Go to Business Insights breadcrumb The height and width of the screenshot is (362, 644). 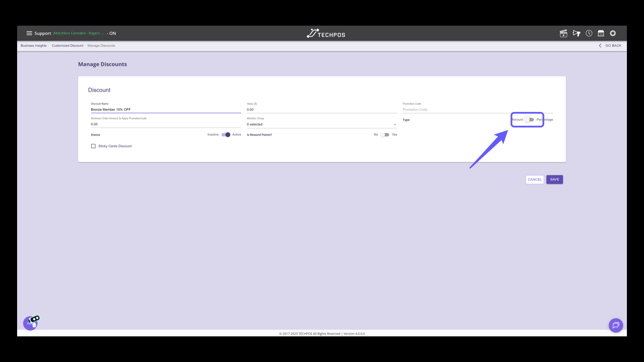click(x=34, y=46)
